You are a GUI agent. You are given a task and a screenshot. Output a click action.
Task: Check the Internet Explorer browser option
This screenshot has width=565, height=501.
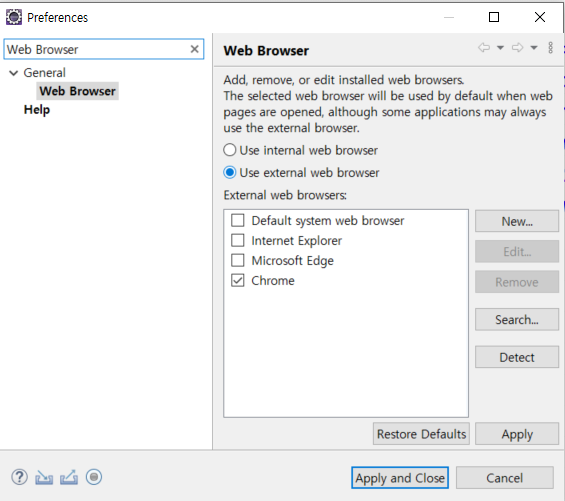[237, 240]
